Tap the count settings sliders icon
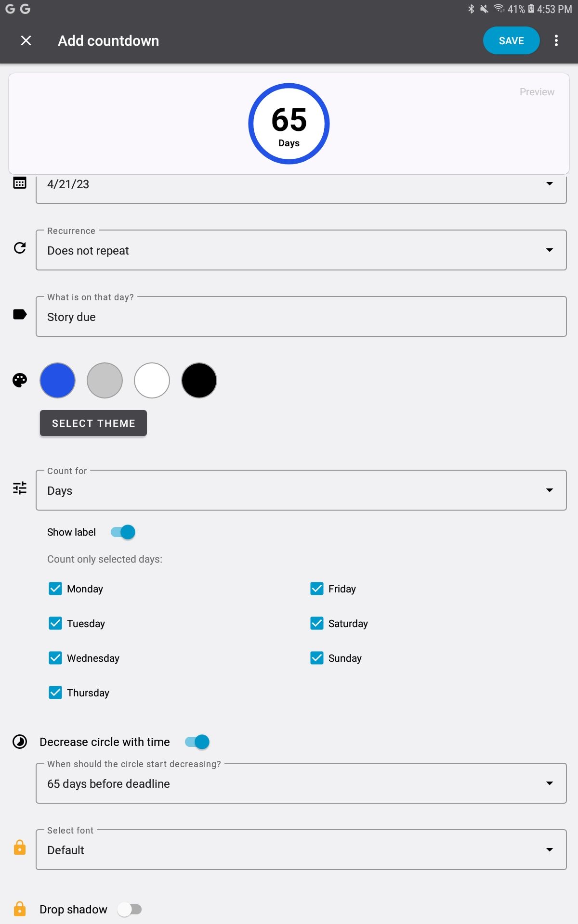 coord(20,488)
